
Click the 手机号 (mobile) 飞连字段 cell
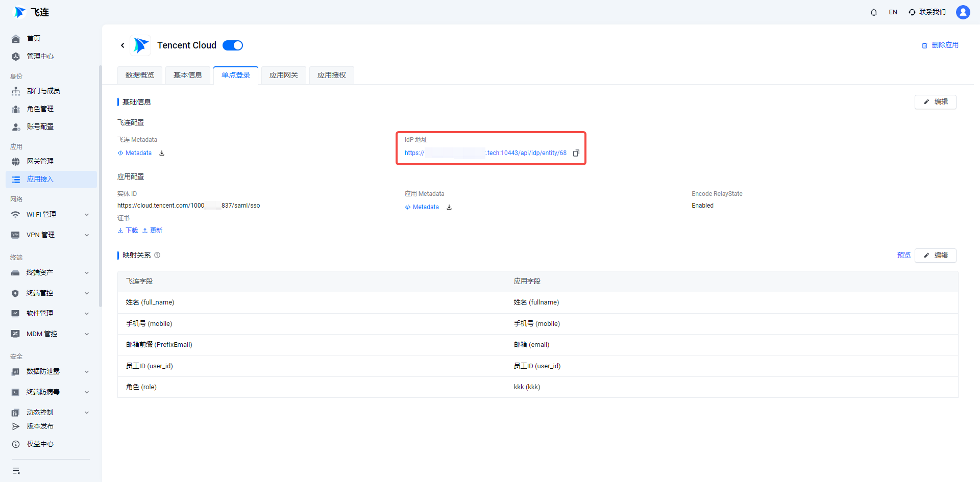pos(149,324)
